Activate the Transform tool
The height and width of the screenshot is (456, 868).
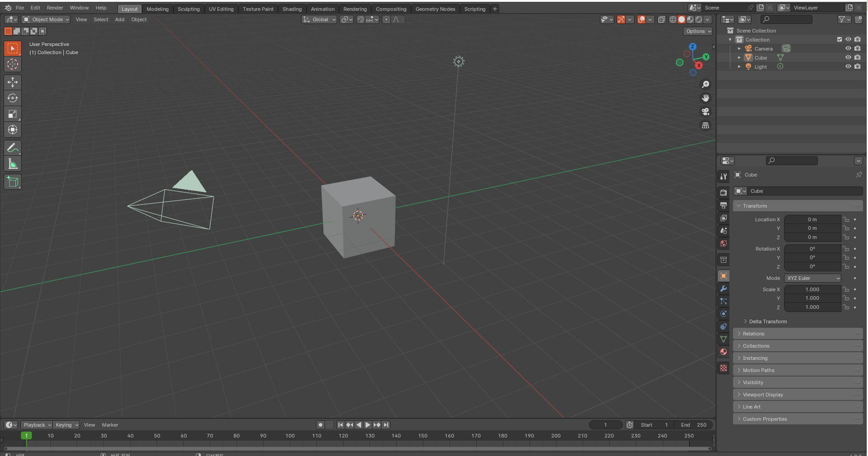[x=13, y=130]
